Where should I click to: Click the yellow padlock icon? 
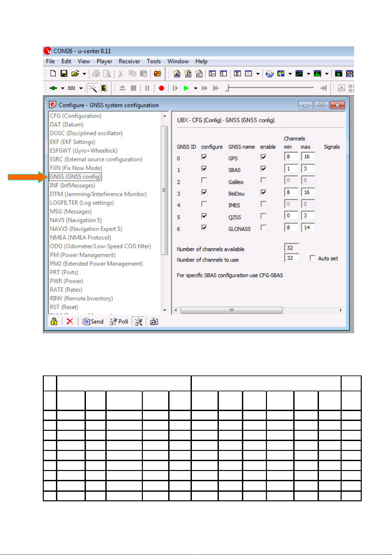pyautogui.click(x=54, y=321)
